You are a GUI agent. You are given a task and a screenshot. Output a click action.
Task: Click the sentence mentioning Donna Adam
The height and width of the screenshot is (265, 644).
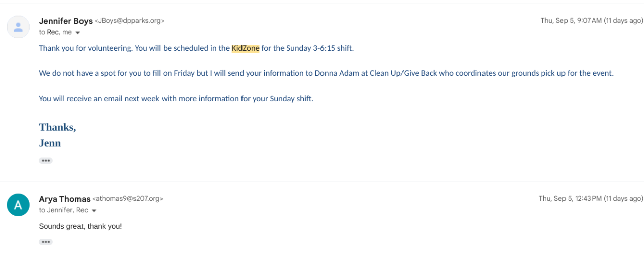click(326, 73)
